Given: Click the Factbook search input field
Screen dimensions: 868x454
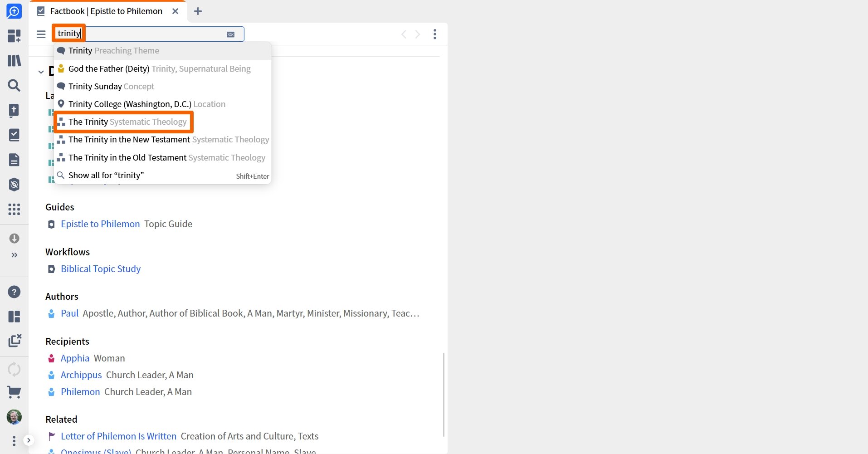Looking at the screenshot, I should click(149, 34).
